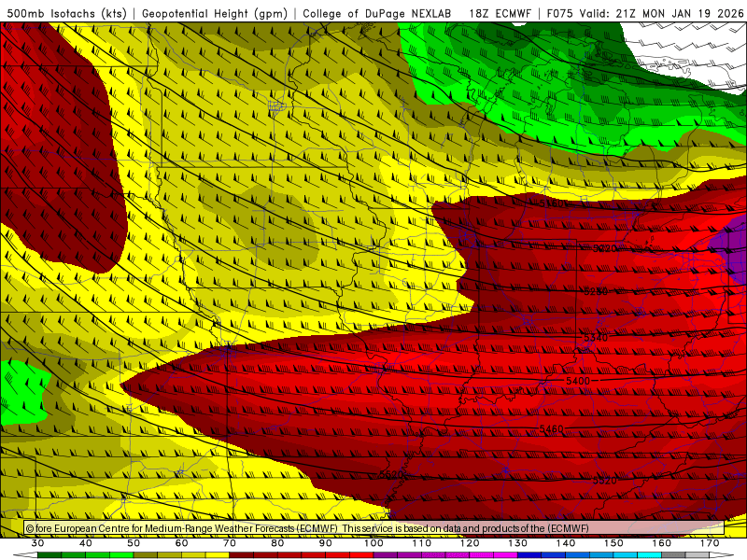Click the 5160 height contour label
The width and height of the screenshot is (747, 560).
click(x=551, y=203)
